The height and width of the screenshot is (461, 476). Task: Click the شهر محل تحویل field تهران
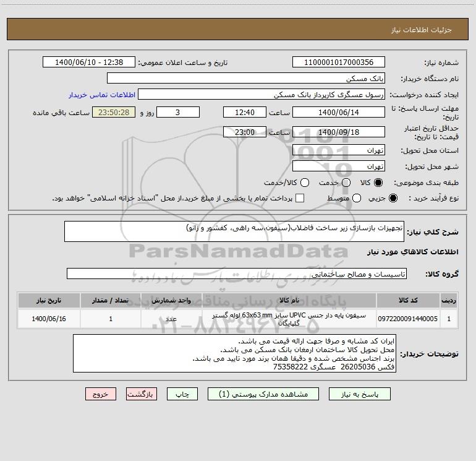(339, 166)
